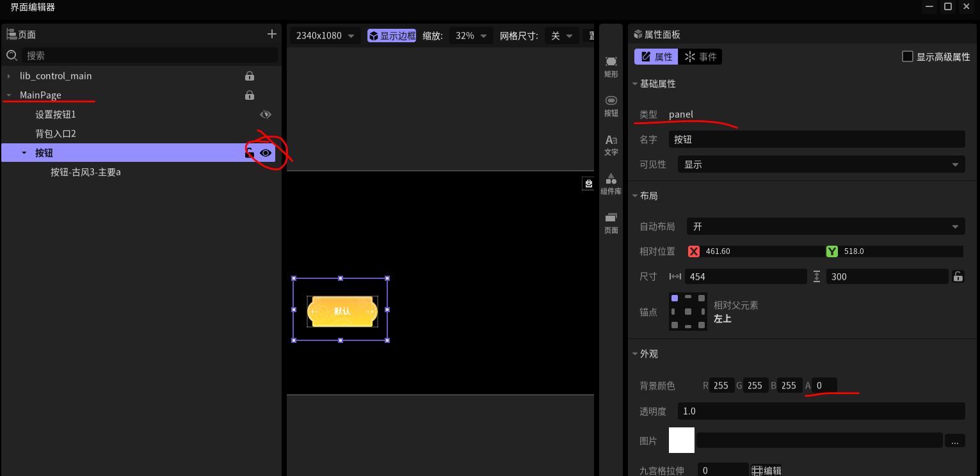Click the lock icon on lib_control_main
This screenshot has height=476, width=980.
coord(250,76)
